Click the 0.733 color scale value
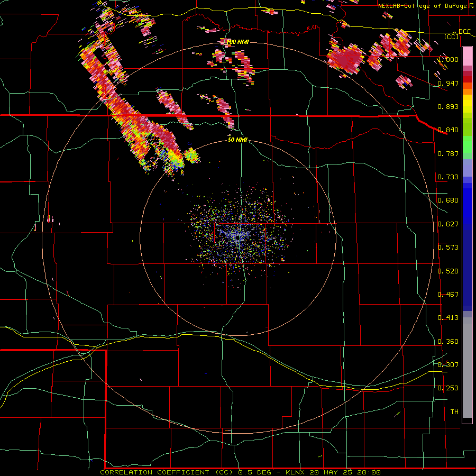This screenshot has height=476, width=476. point(448,177)
